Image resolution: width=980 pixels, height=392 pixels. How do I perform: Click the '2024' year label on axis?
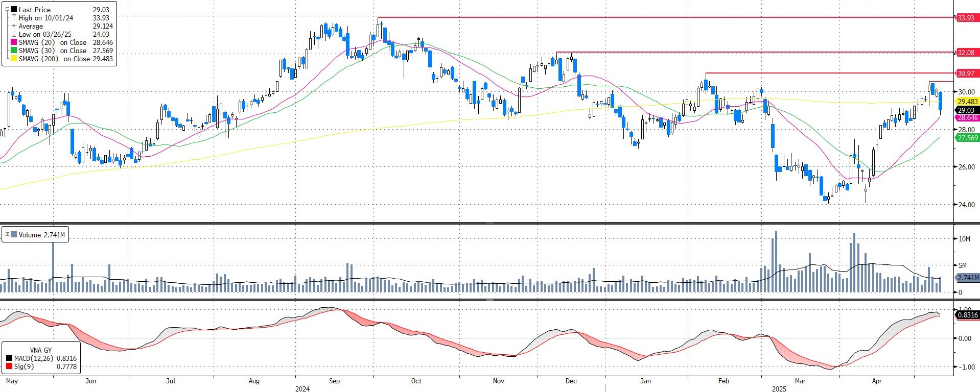[x=302, y=389]
